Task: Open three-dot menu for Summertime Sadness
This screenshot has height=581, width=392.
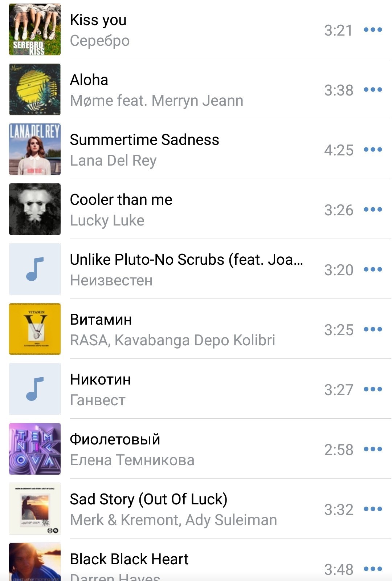Action: point(373,150)
